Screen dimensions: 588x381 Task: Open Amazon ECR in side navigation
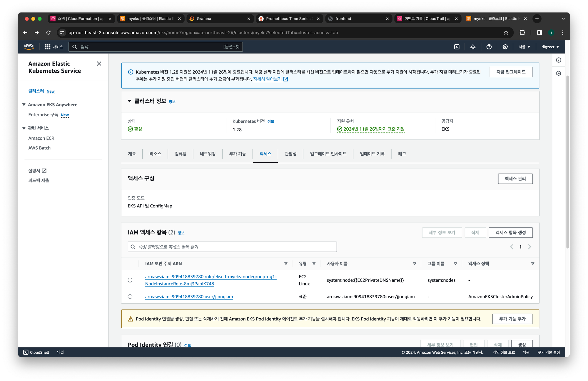(41, 138)
